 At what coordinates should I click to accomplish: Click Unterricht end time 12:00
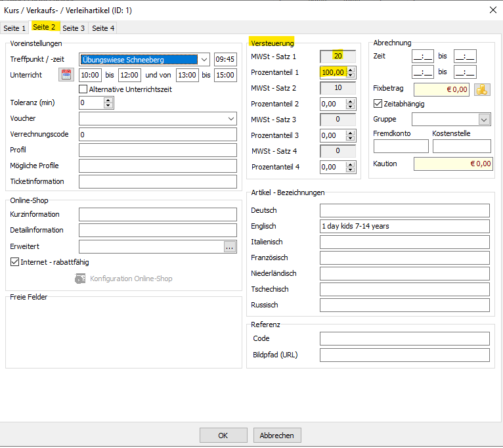129,75
